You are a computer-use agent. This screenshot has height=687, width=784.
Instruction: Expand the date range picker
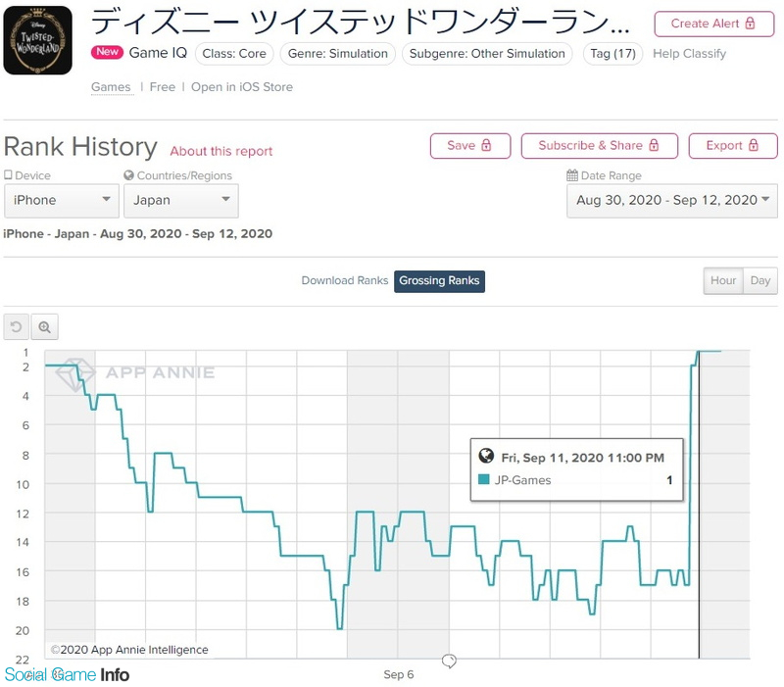click(x=671, y=200)
